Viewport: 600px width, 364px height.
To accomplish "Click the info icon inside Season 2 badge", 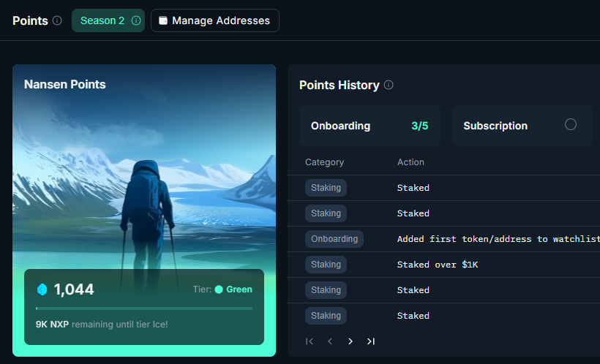I will pyautogui.click(x=136, y=20).
